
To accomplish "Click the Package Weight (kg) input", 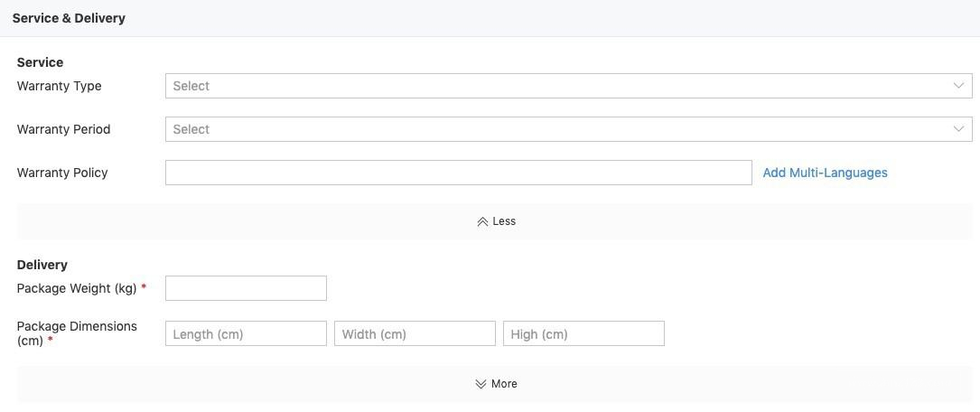I will tap(246, 288).
